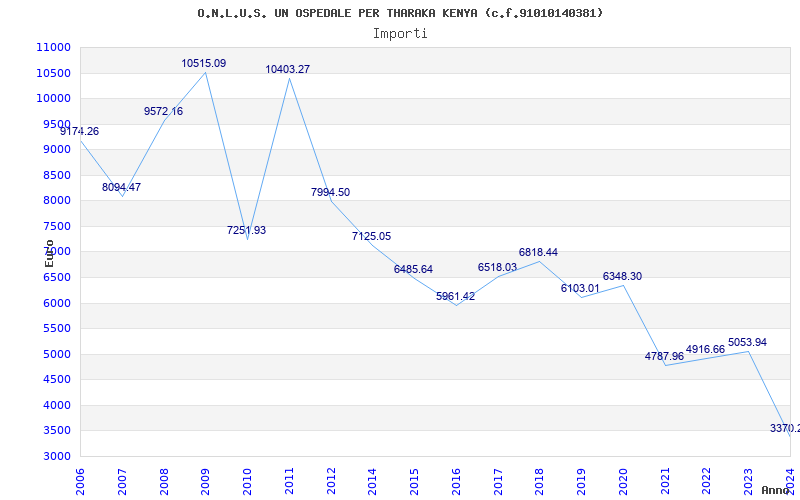The image size is (800, 500).
Task: Select the 7251.93 data label
Action: (x=246, y=230)
